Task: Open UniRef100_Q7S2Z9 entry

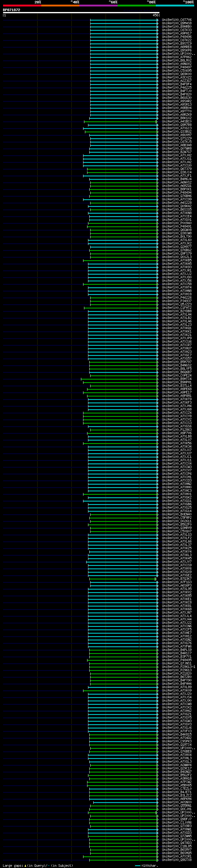Action: tap(176, 139)
